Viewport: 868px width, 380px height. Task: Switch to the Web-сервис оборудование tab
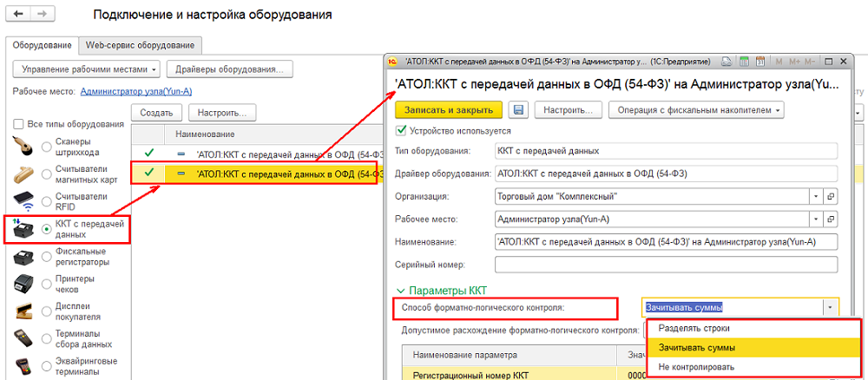coord(140,45)
